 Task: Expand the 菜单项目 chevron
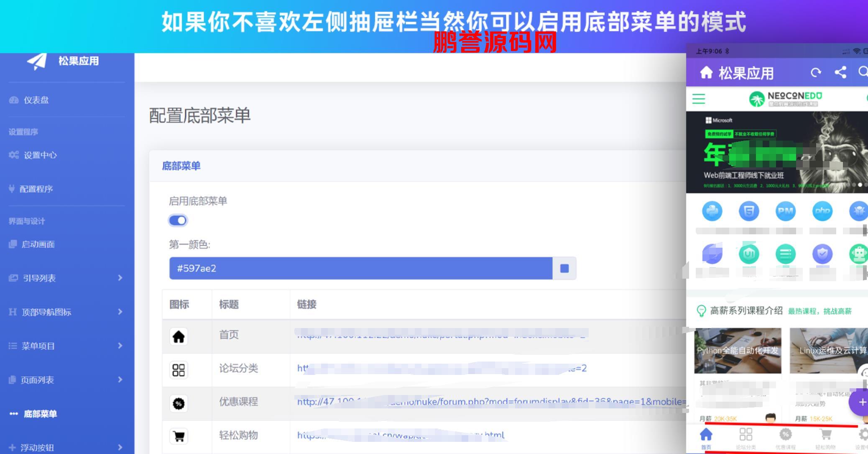120,346
